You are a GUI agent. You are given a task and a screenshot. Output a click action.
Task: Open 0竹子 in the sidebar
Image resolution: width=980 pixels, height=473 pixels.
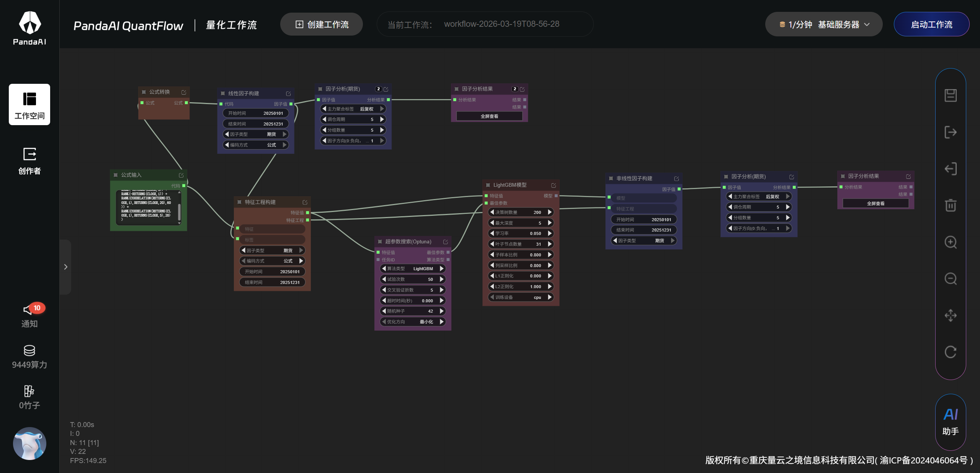[x=29, y=398]
